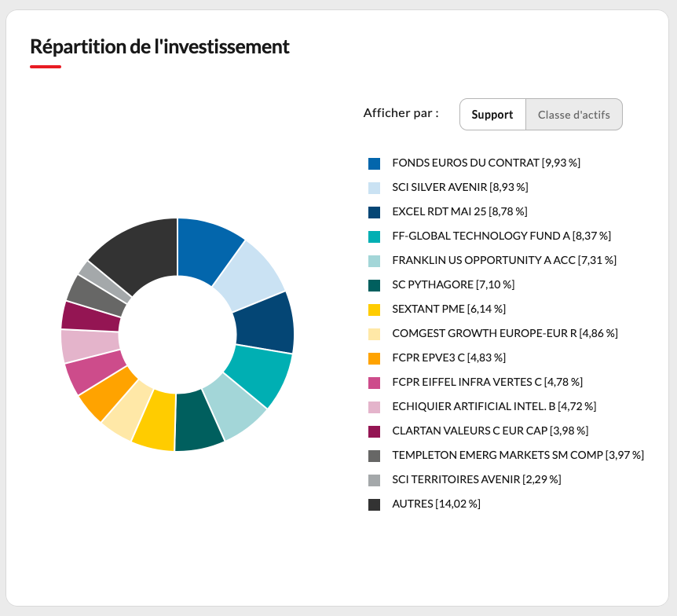Click the FONDS EUROS DU CONTRAT legend swatch
The height and width of the screenshot is (616, 677).
click(x=375, y=163)
